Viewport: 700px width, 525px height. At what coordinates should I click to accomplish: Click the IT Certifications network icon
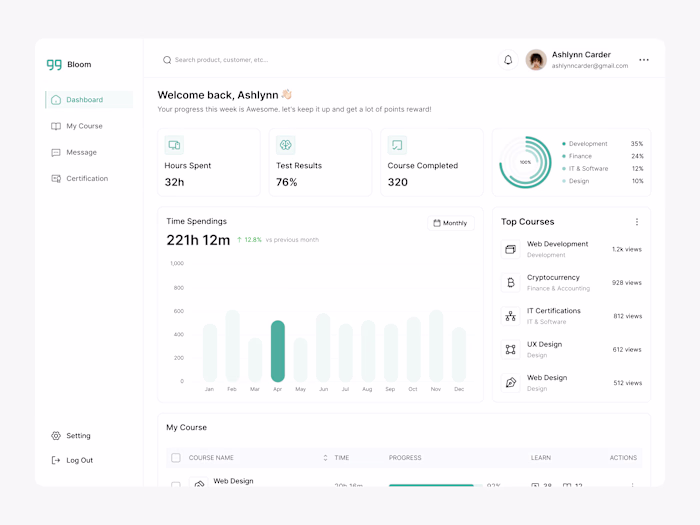point(511,316)
